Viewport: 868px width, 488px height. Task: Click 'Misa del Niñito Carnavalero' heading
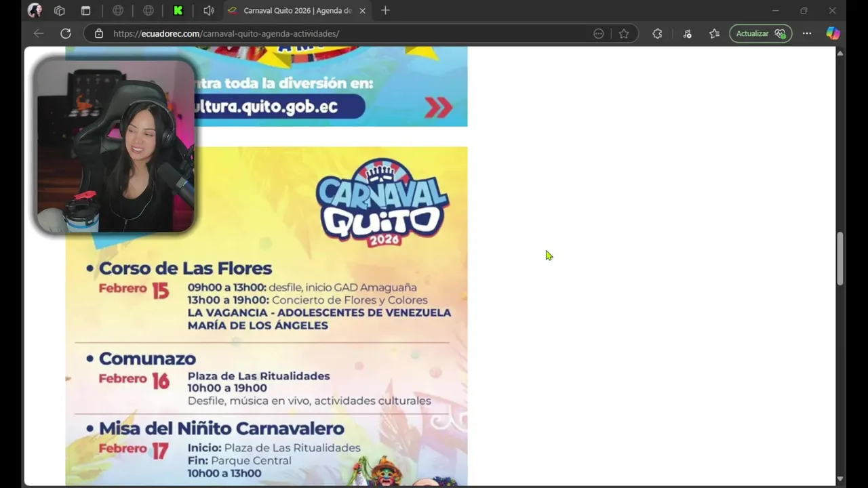[222, 428]
